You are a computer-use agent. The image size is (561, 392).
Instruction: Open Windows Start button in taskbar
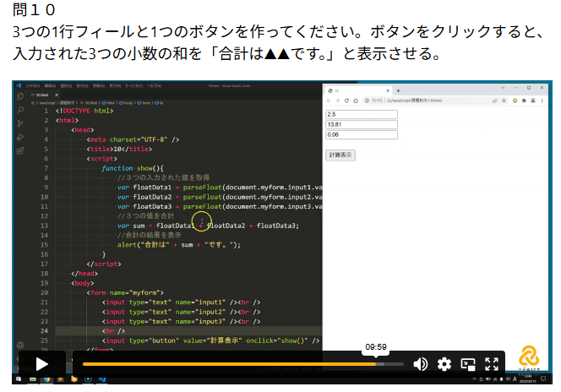19,379
